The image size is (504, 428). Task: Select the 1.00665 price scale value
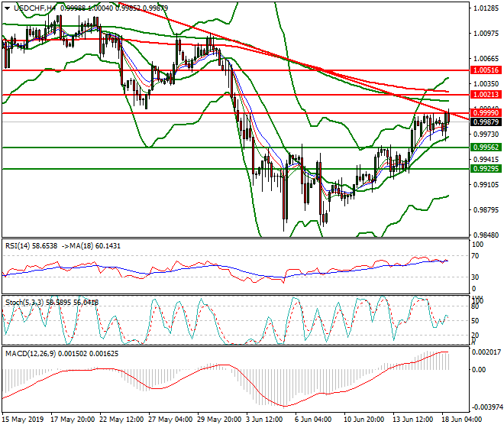(x=487, y=59)
